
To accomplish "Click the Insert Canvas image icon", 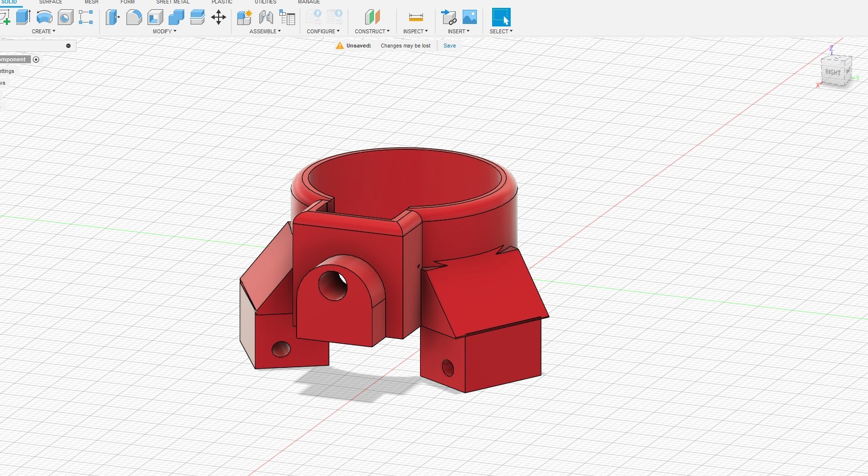I will (470, 18).
